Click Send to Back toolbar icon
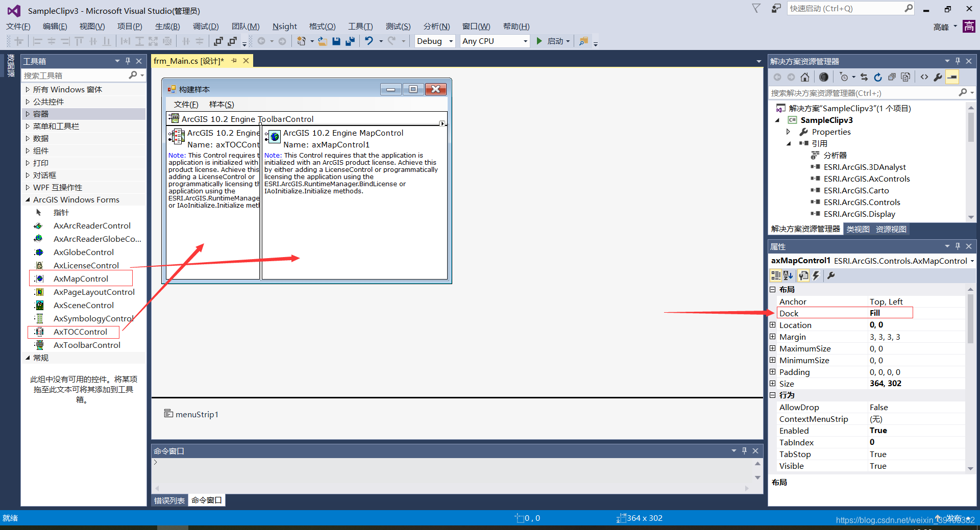 [x=232, y=41]
